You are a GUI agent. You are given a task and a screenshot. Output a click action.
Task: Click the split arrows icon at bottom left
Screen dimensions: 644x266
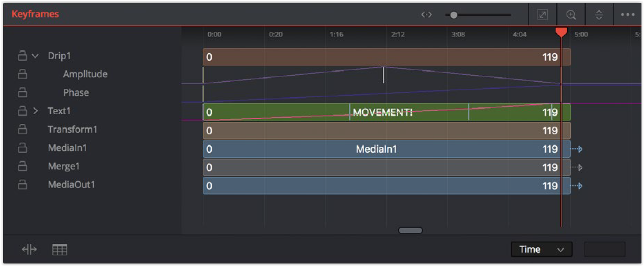[x=29, y=250]
